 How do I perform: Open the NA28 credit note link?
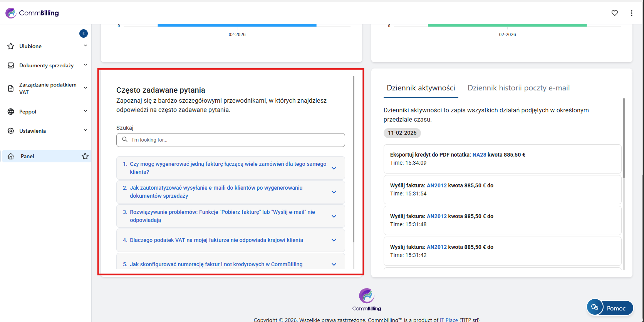[479, 155]
